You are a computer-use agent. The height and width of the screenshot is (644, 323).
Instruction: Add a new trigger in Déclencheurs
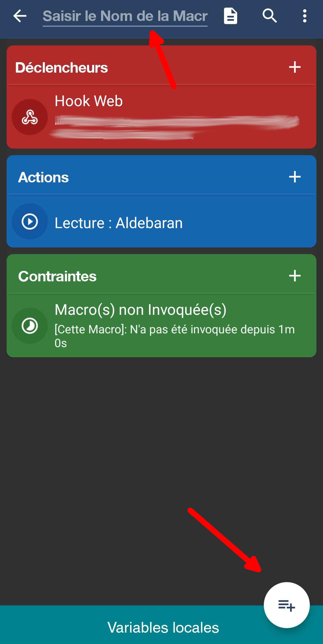pos(295,67)
